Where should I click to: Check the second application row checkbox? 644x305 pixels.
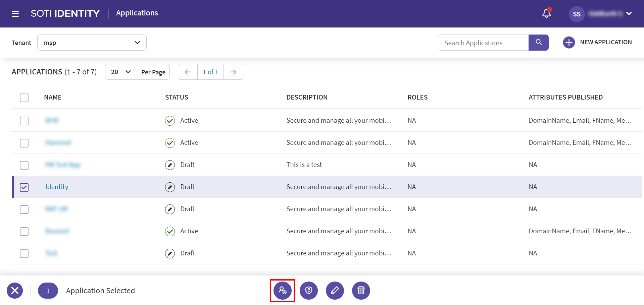24,143
